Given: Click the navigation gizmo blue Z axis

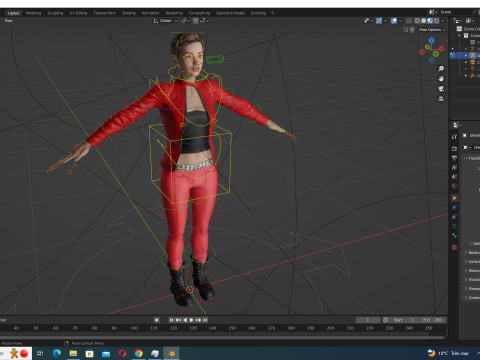Looking at the screenshot, I should click(432, 40).
